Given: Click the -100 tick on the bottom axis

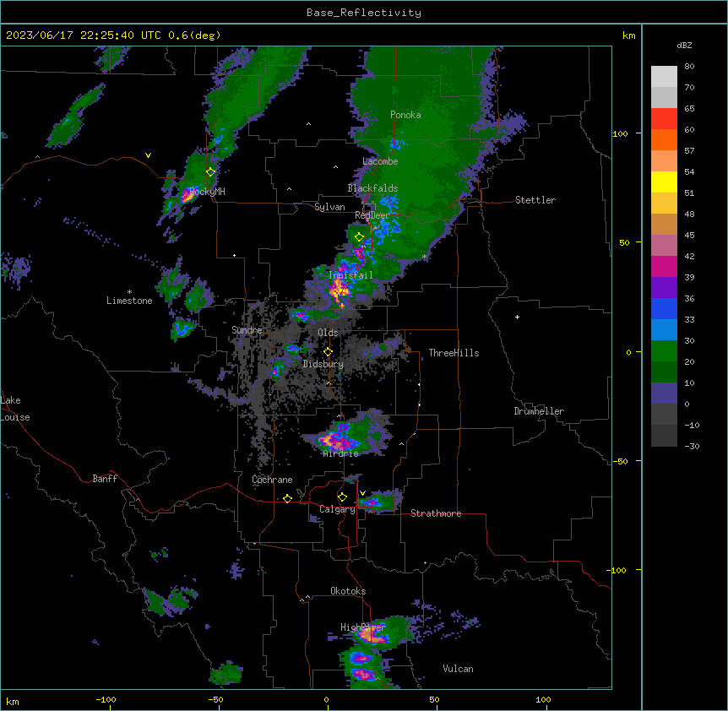Looking at the screenshot, I should pos(106,699).
